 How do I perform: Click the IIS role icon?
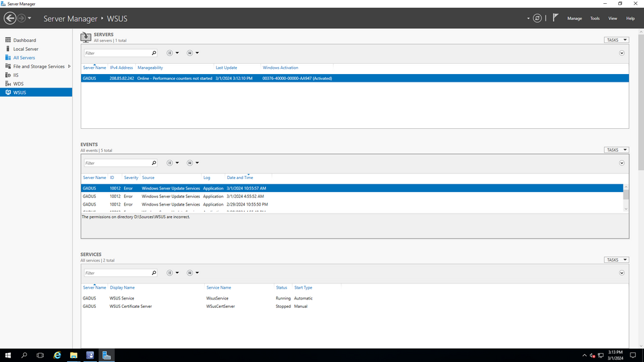(8, 75)
